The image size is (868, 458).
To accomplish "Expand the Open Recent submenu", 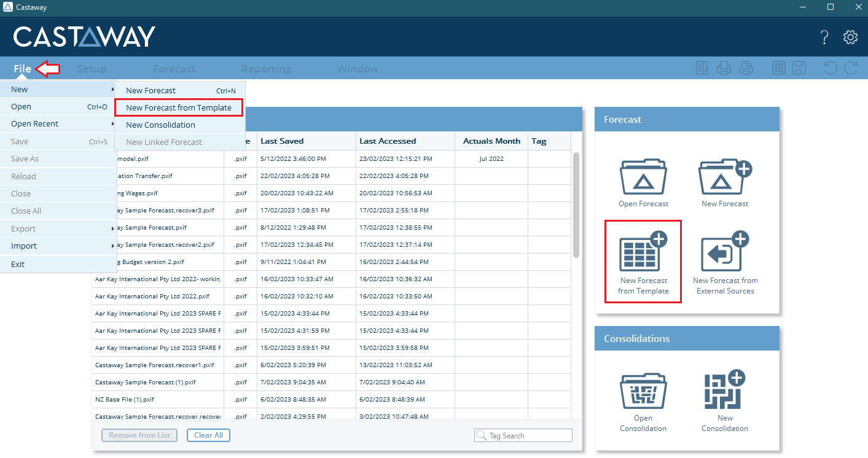I will pos(58,124).
